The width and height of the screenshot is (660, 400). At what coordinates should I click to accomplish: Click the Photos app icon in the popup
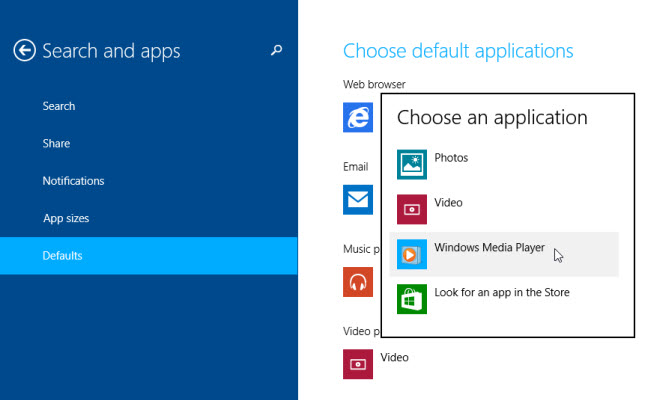click(412, 164)
